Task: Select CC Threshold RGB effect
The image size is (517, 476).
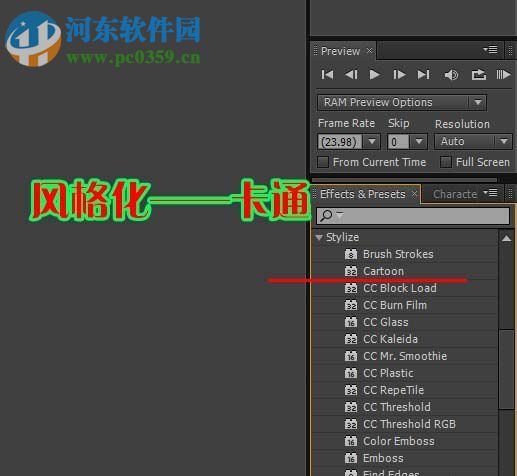Action: pyautogui.click(x=409, y=424)
